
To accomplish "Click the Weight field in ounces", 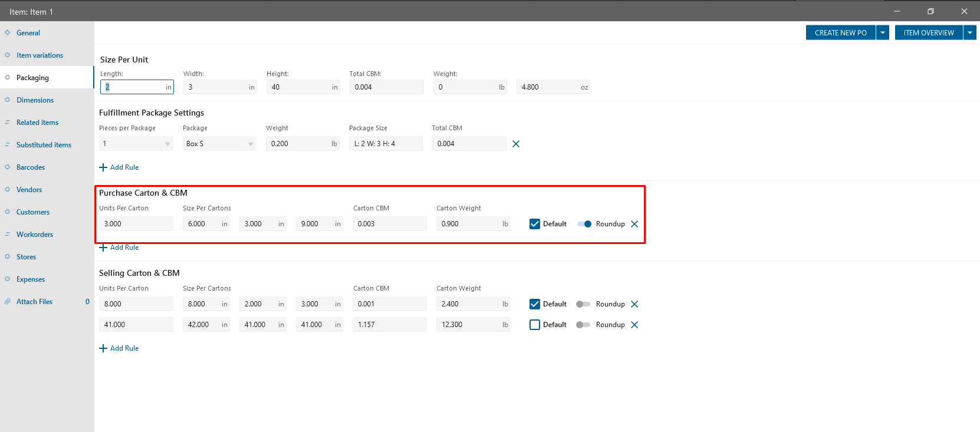I will click(553, 87).
